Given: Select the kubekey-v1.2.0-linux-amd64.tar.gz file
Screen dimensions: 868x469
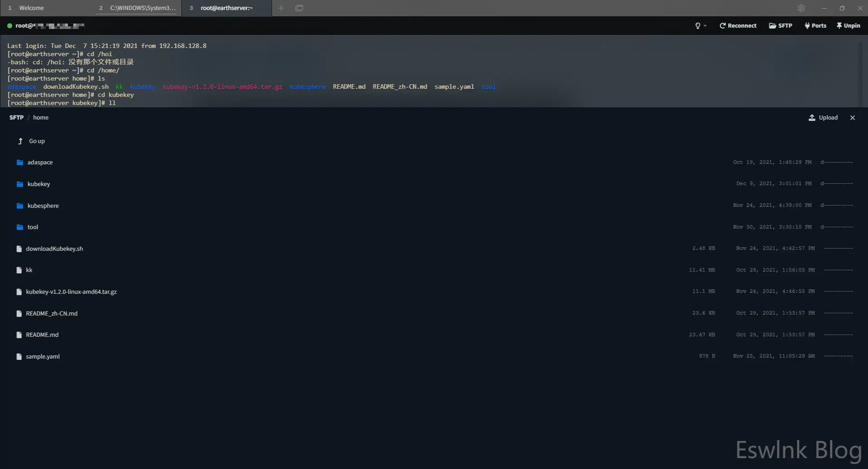Looking at the screenshot, I should [x=71, y=292].
